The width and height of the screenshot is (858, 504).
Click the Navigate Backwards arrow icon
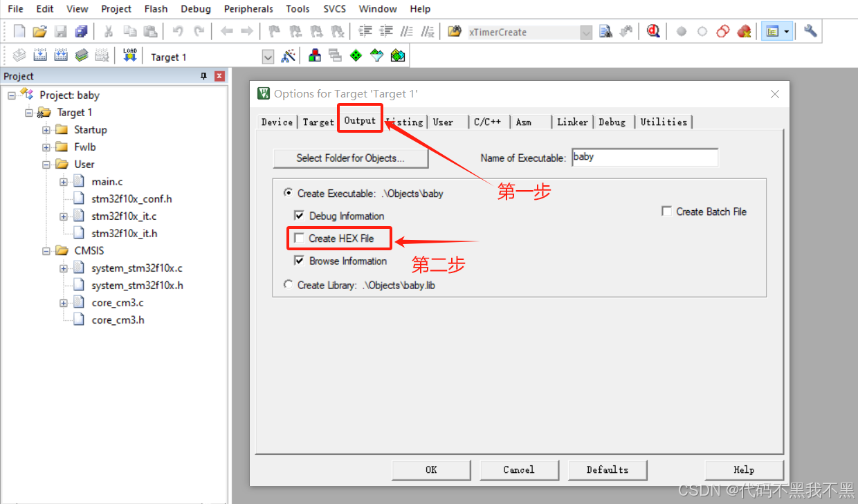(226, 32)
